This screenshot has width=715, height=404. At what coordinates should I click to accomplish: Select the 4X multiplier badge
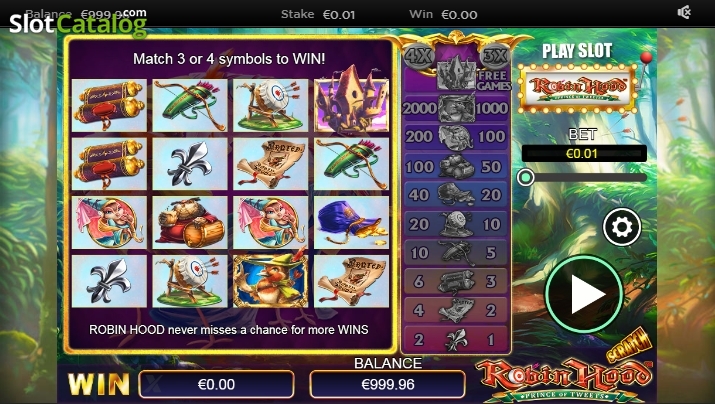[x=419, y=56]
